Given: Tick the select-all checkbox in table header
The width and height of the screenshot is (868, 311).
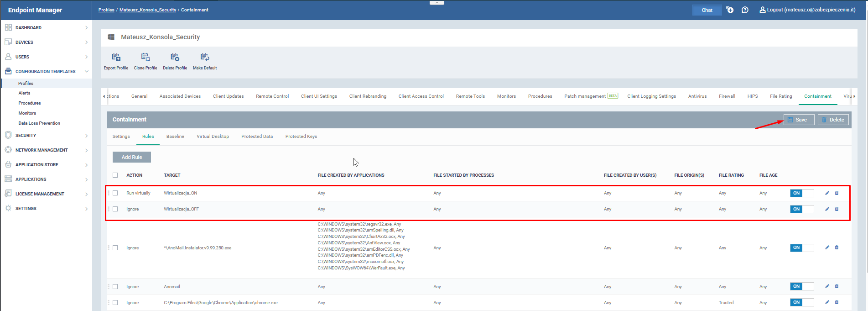Looking at the screenshot, I should (x=115, y=175).
